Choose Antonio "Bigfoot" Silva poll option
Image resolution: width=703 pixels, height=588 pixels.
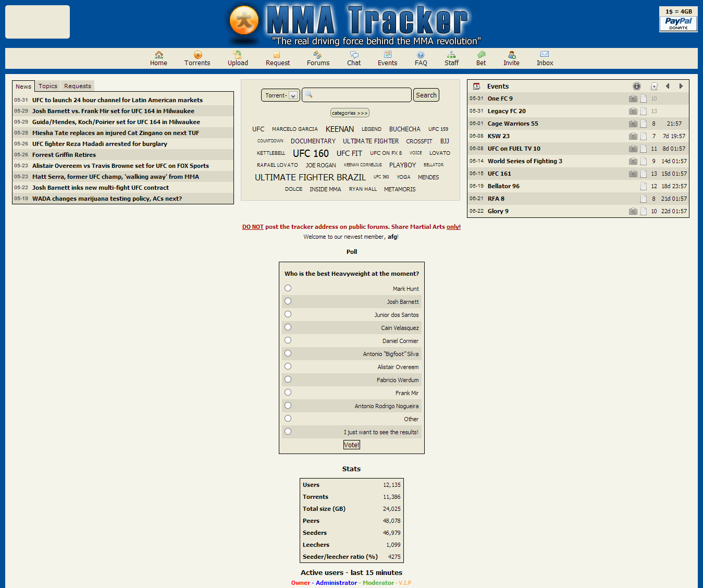[x=288, y=353]
